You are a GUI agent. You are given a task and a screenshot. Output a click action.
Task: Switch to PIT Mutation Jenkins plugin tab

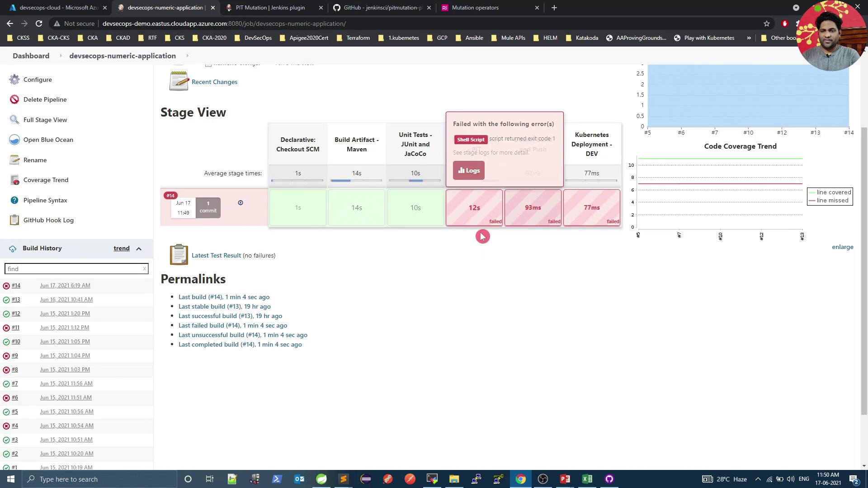point(270,8)
